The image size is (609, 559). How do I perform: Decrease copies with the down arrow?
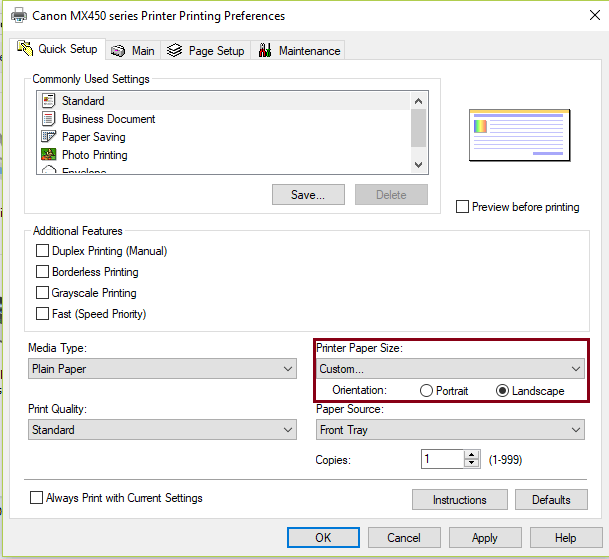click(472, 463)
